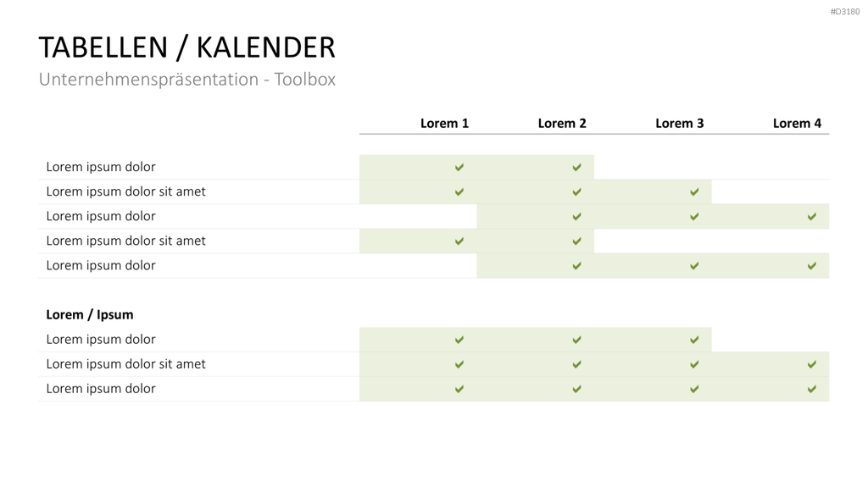Click the Lorem 3 column header

click(680, 124)
